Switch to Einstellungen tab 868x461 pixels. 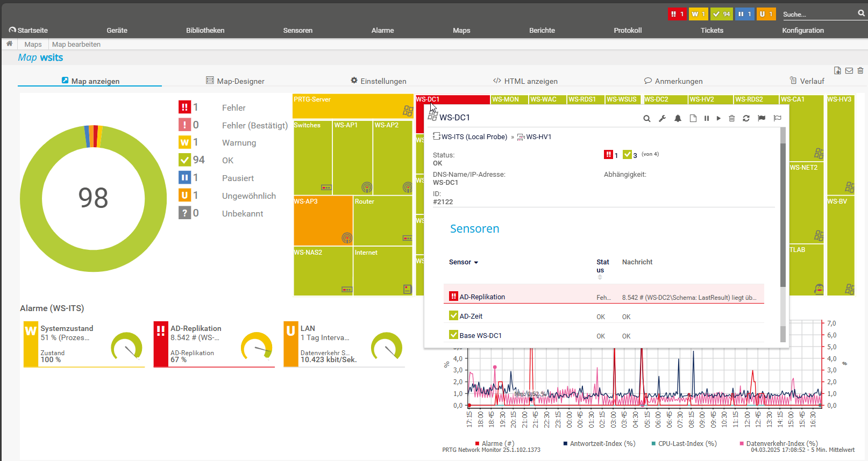coord(379,81)
